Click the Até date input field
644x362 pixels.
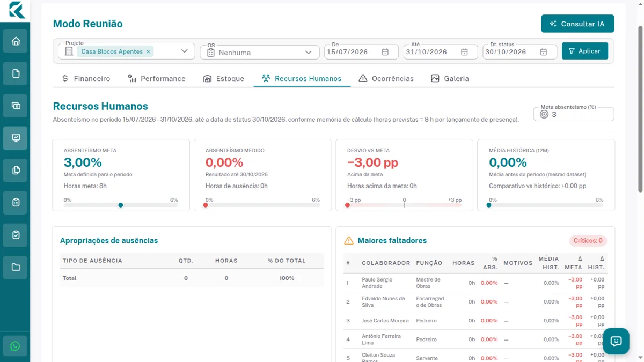tap(441, 52)
